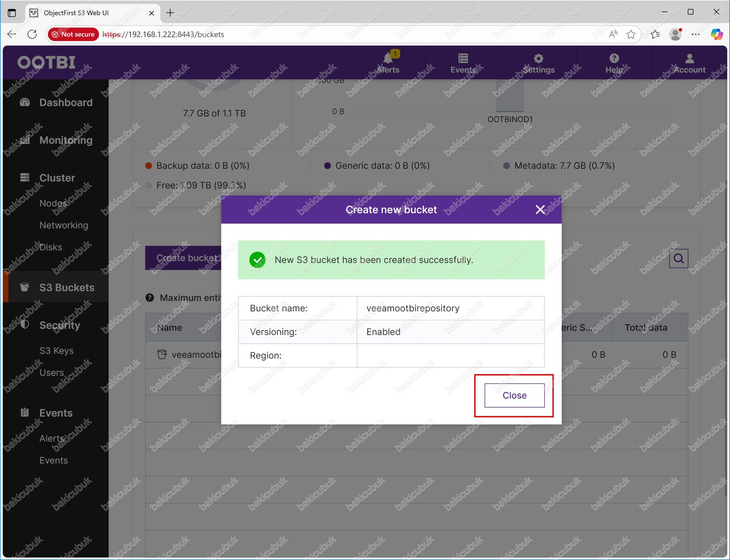Open the browser Favorites list icon

[x=655, y=34]
